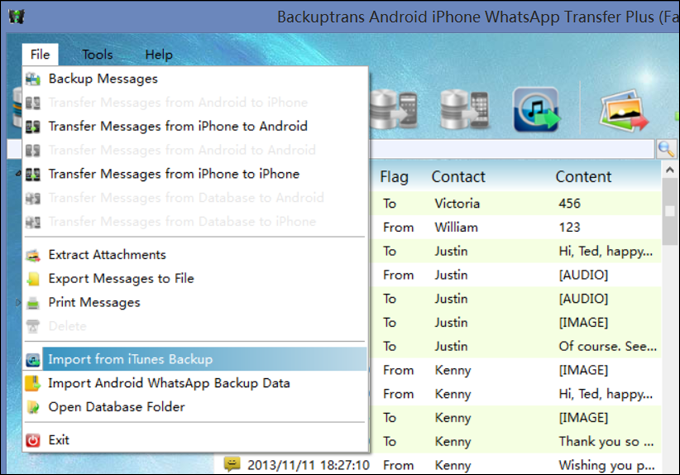This screenshot has width=680, height=475.
Task: Click the iPhone to Android transfer icon
Action: (x=33, y=127)
